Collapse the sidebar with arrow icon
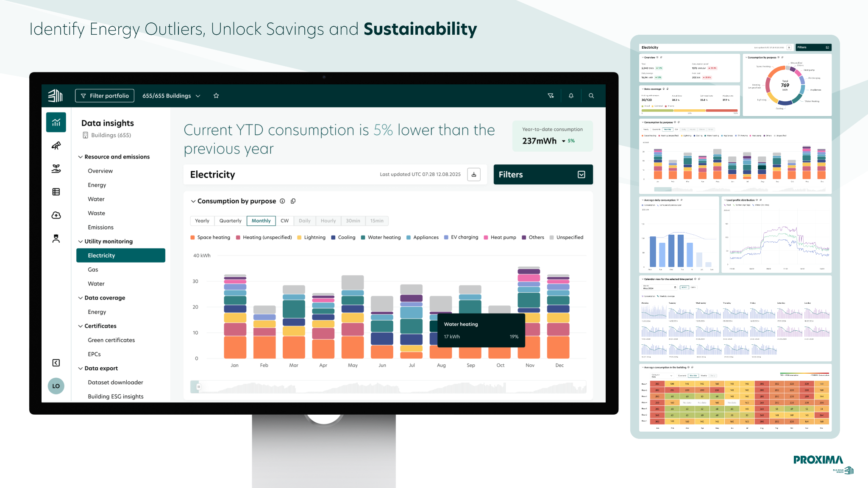 [x=56, y=363]
